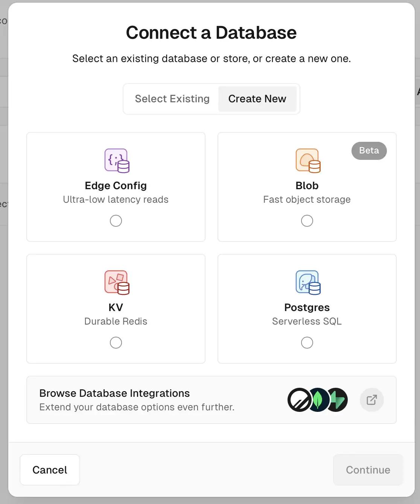Click the 'Select an existing database or store' subtitle
This screenshot has height=504, width=420.
tap(212, 59)
